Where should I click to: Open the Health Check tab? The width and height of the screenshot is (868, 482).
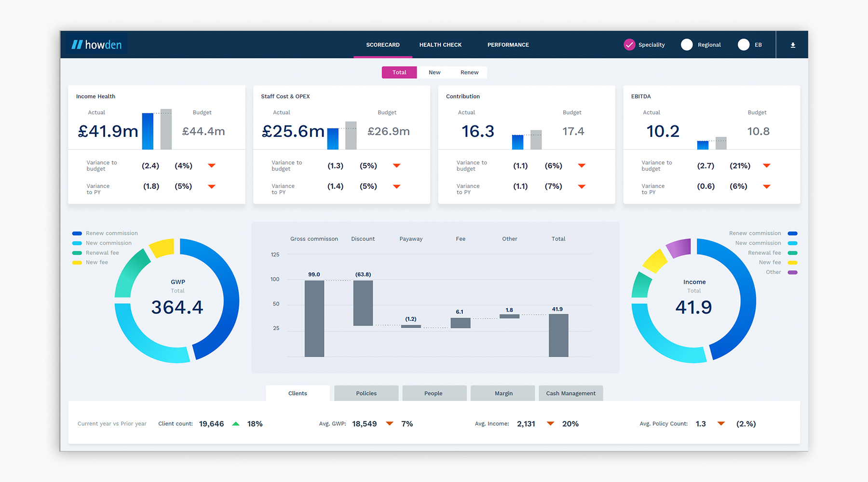point(440,45)
